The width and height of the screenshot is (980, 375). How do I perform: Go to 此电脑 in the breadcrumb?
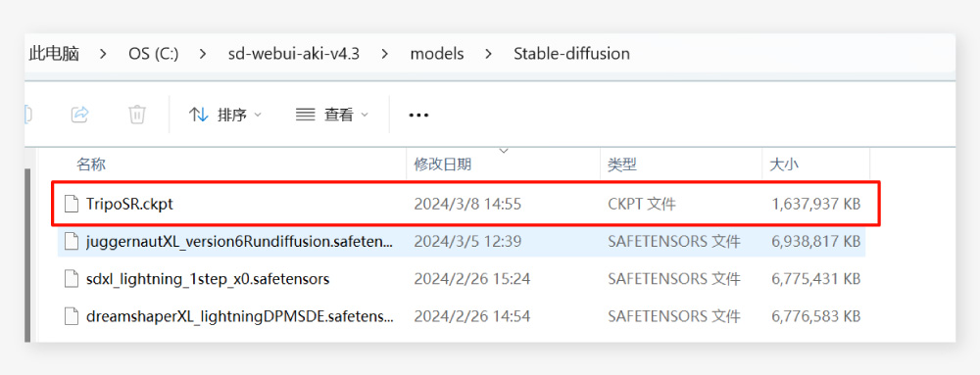[54, 54]
